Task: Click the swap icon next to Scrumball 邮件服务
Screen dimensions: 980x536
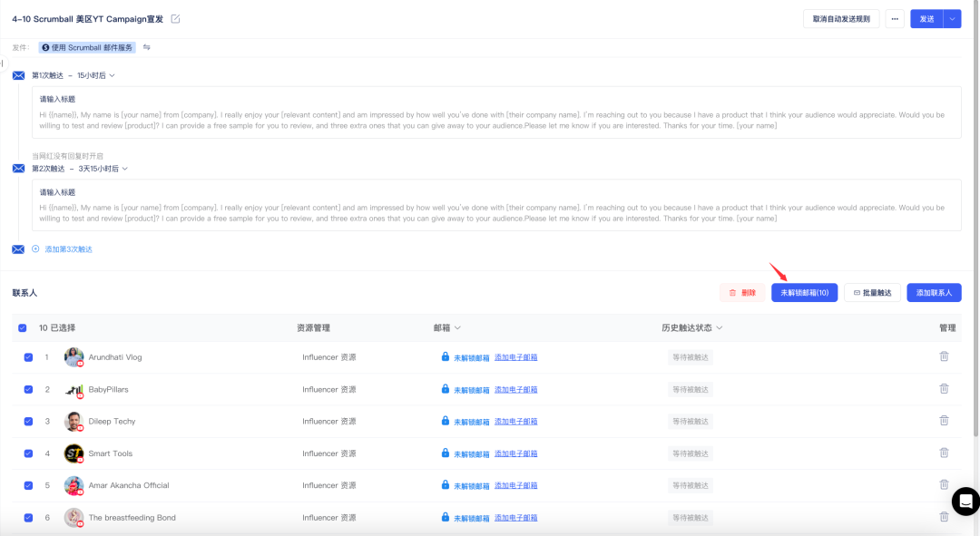Action: click(x=147, y=47)
